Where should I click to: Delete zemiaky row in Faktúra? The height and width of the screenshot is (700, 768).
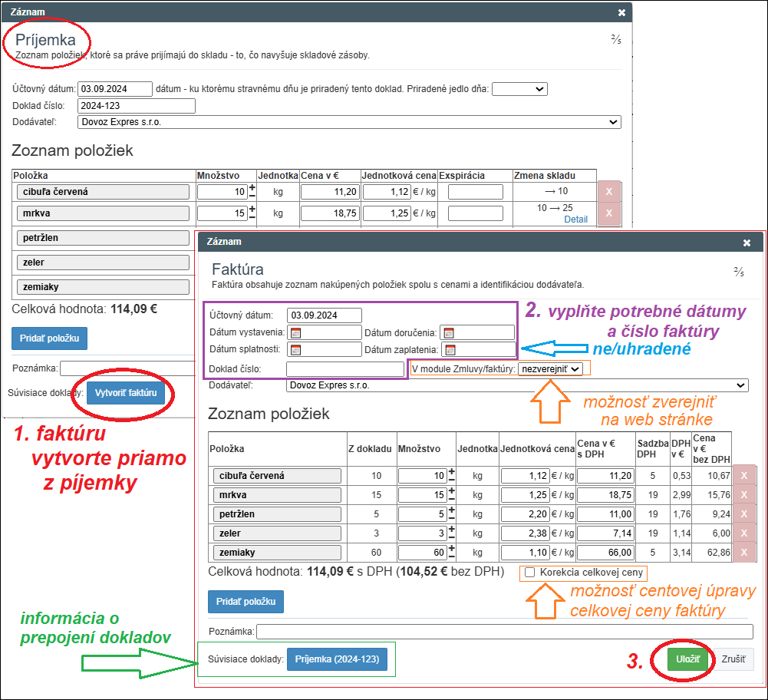(744, 552)
